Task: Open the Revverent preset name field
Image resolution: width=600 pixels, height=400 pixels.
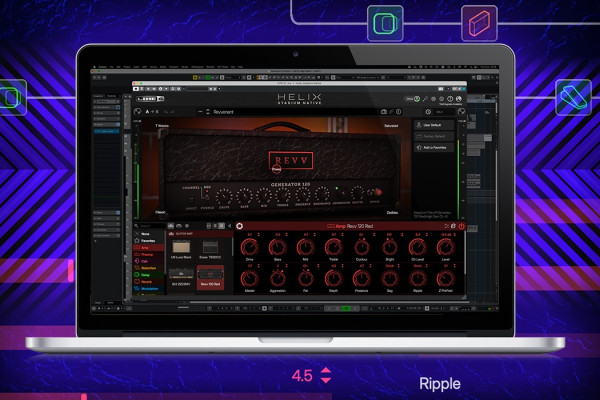Action: (295, 112)
